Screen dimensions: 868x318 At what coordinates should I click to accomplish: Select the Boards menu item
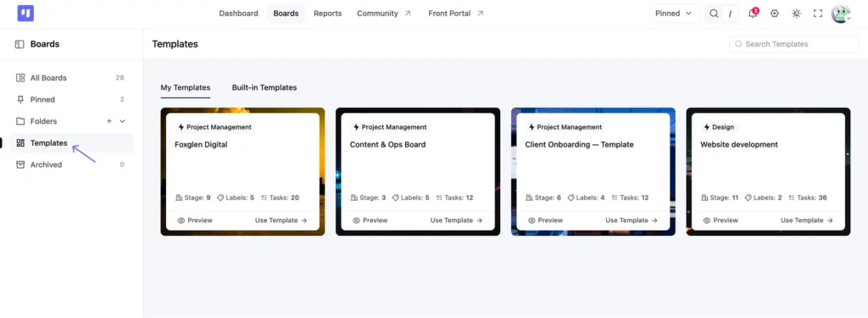pos(286,14)
